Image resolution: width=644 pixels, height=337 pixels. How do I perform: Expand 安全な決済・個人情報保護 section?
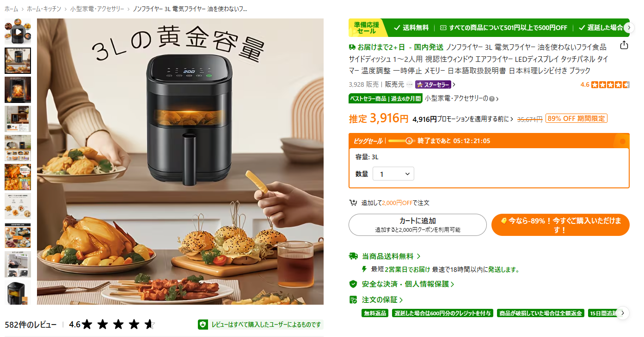[x=408, y=284]
